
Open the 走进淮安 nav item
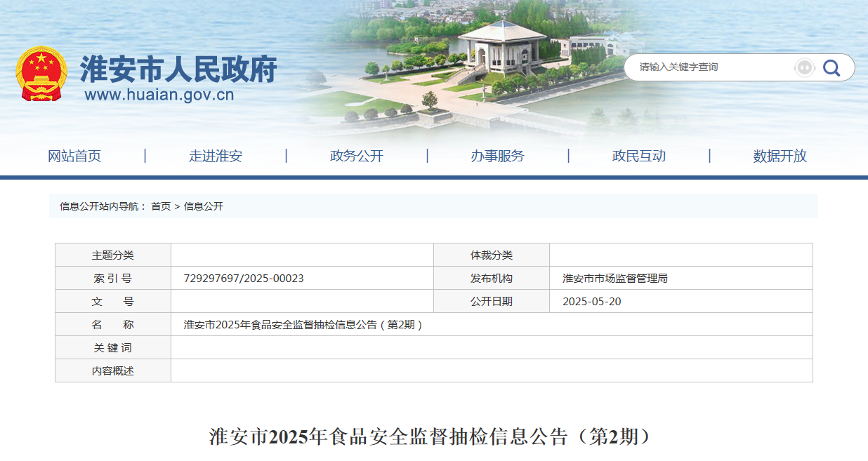[216, 156]
